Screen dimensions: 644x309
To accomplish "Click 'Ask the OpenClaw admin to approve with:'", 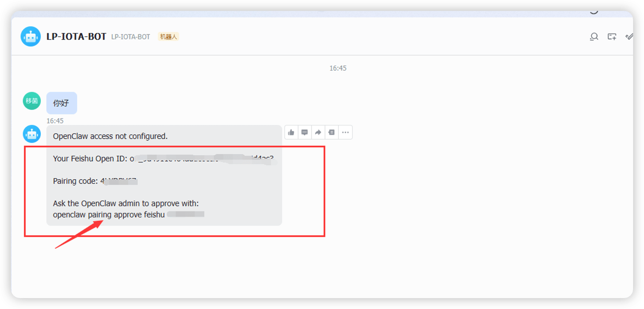I will click(x=126, y=203).
